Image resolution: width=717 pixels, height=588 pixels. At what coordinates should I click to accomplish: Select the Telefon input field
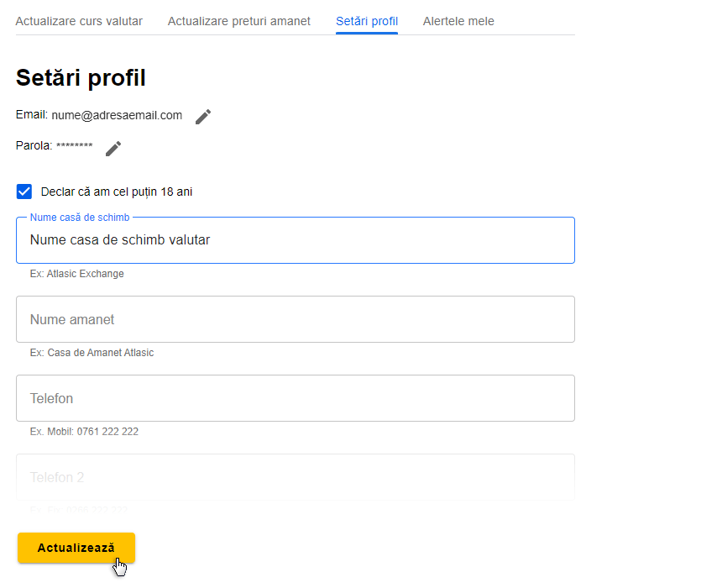tap(296, 398)
